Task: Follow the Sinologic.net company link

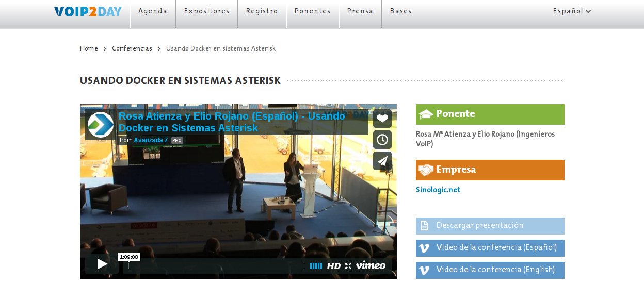Action: point(438,190)
